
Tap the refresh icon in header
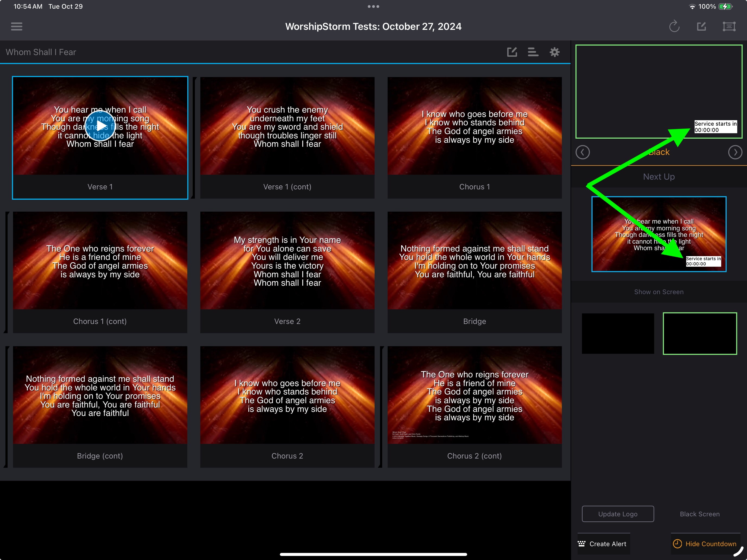[674, 26]
